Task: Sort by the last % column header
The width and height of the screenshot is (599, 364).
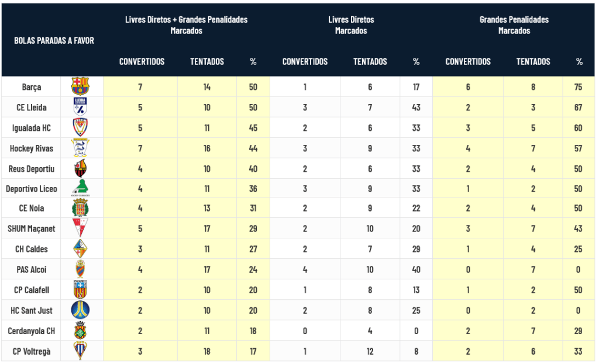Action: click(579, 61)
